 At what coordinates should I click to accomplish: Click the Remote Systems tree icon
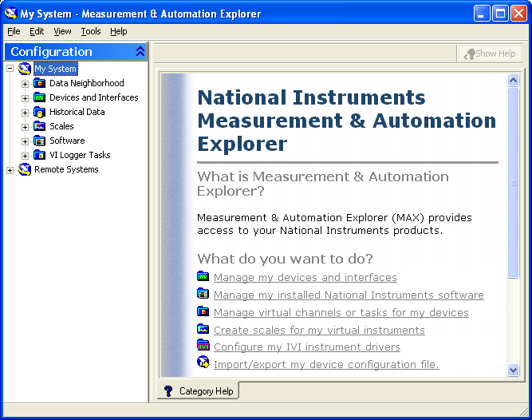pos(25,169)
